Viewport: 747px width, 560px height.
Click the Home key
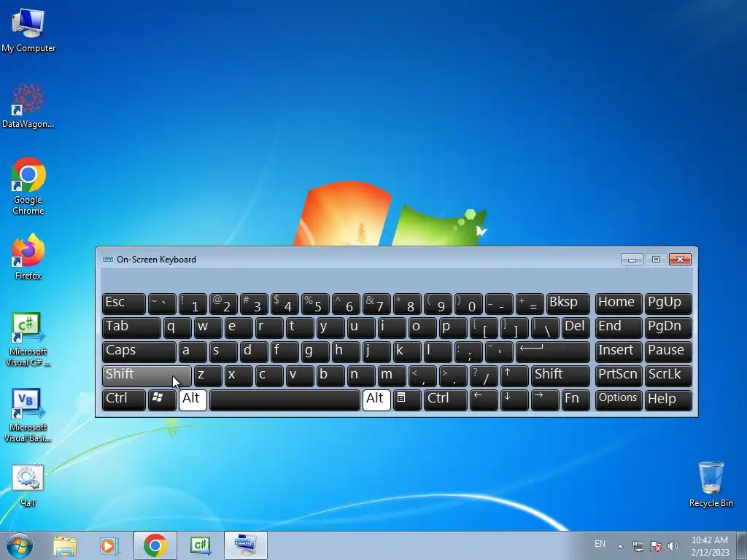619,304
